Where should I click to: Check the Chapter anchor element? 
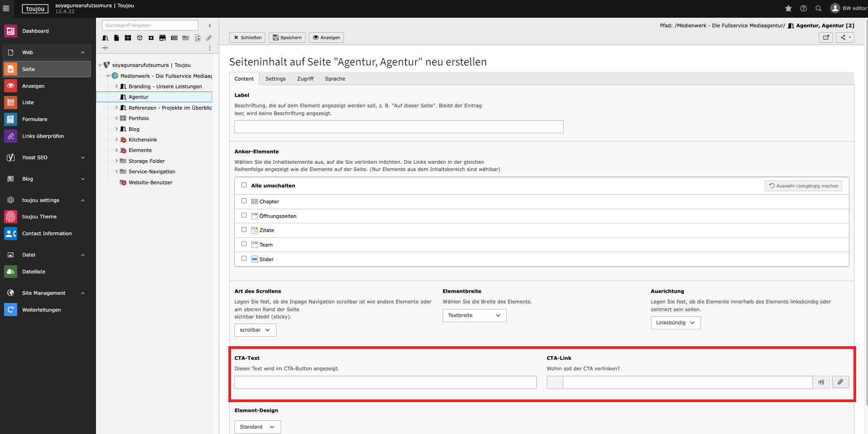click(244, 201)
